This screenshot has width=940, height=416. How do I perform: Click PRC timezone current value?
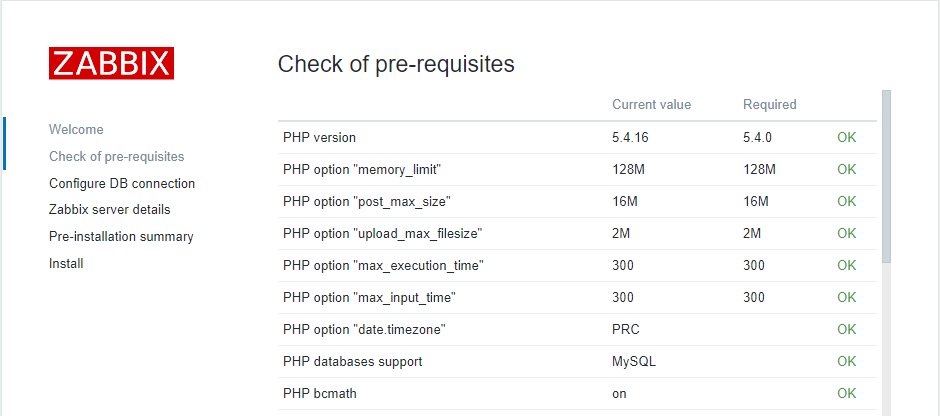[625, 329]
